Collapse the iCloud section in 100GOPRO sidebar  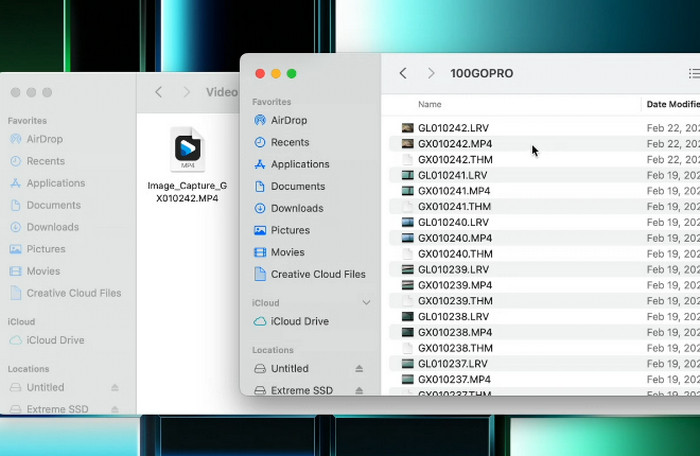tap(366, 303)
